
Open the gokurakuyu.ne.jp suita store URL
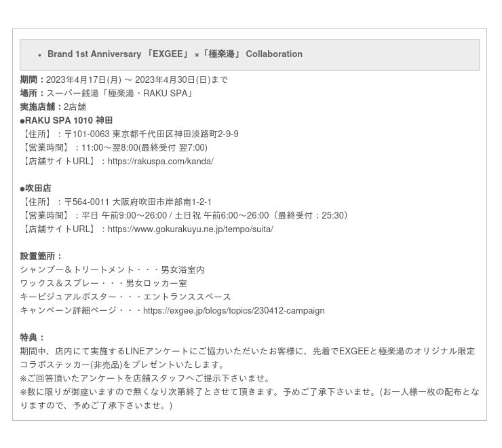point(190,229)
